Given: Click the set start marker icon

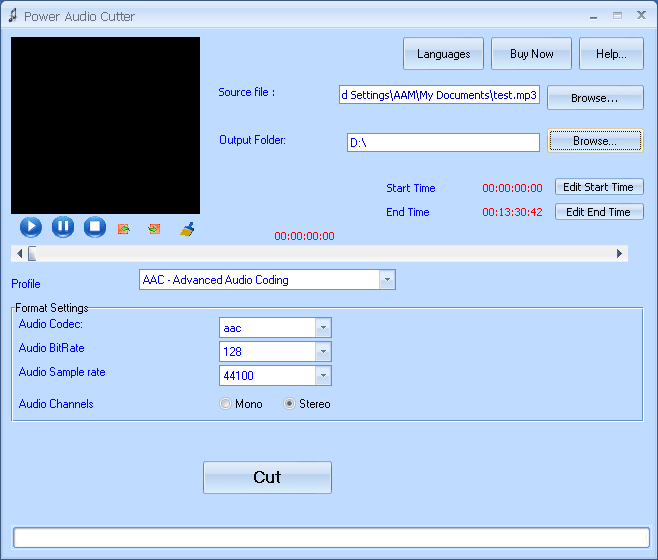Looking at the screenshot, I should 124,229.
